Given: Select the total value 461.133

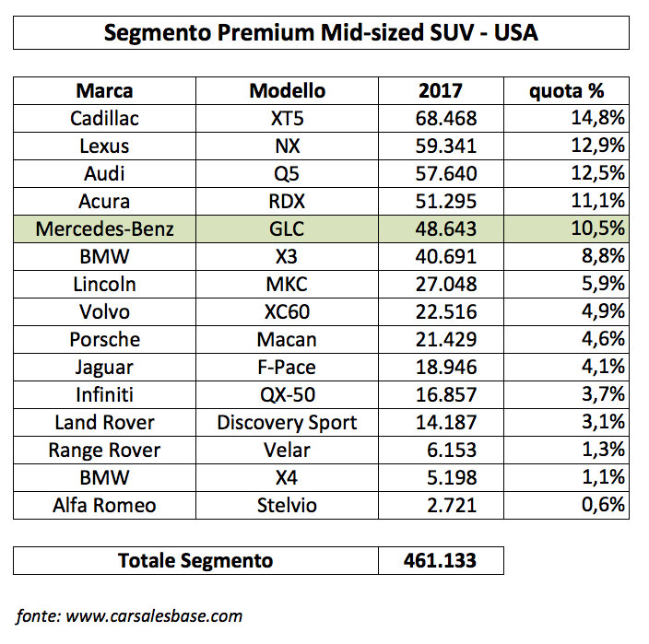Looking at the screenshot, I should pos(441,560).
